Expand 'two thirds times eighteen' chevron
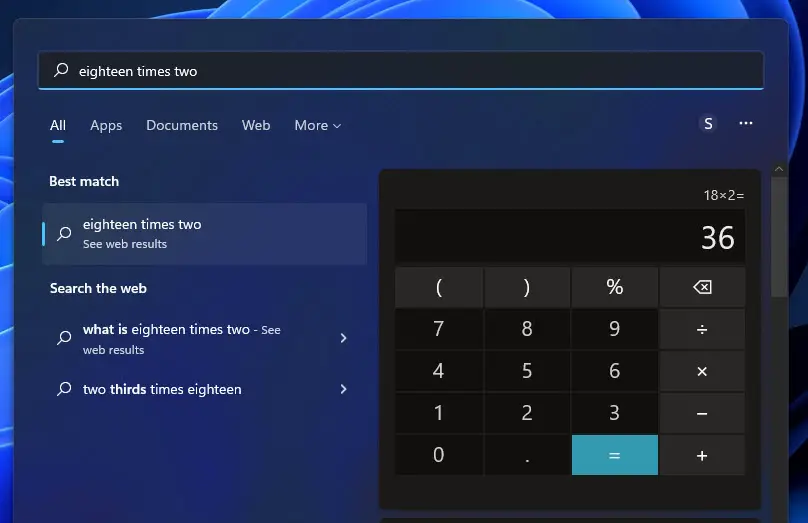This screenshot has height=523, width=808. pos(343,389)
